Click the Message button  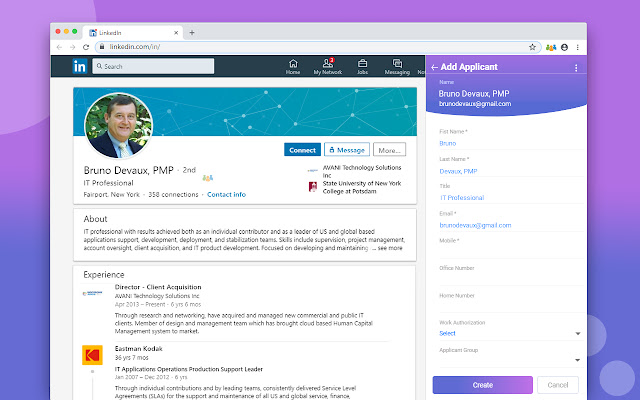[x=347, y=150]
